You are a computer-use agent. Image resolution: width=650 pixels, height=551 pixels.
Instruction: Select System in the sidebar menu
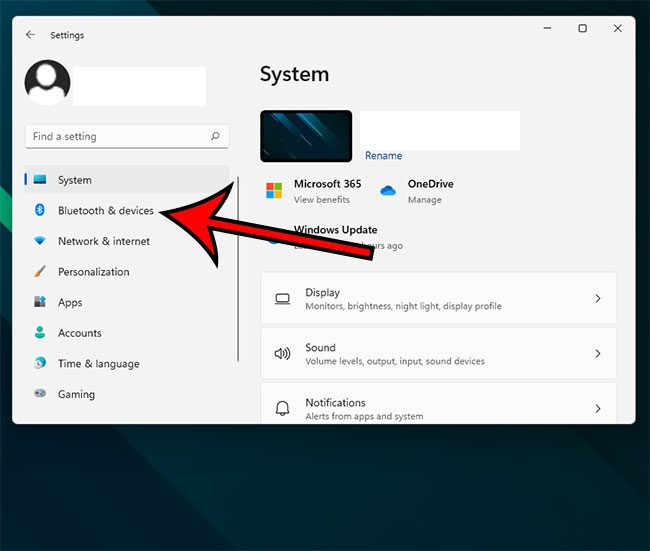point(74,180)
